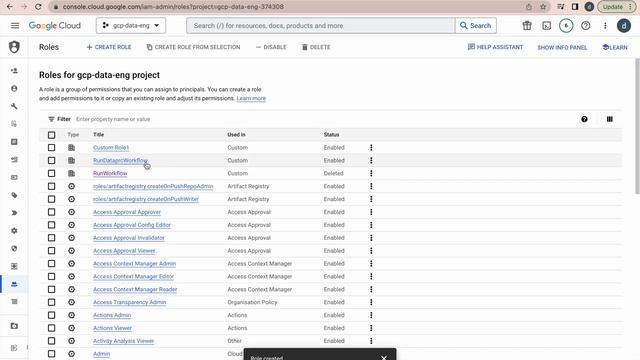
Task: Open actions menu for RunDataprcWorkflow row
Action: [371, 160]
